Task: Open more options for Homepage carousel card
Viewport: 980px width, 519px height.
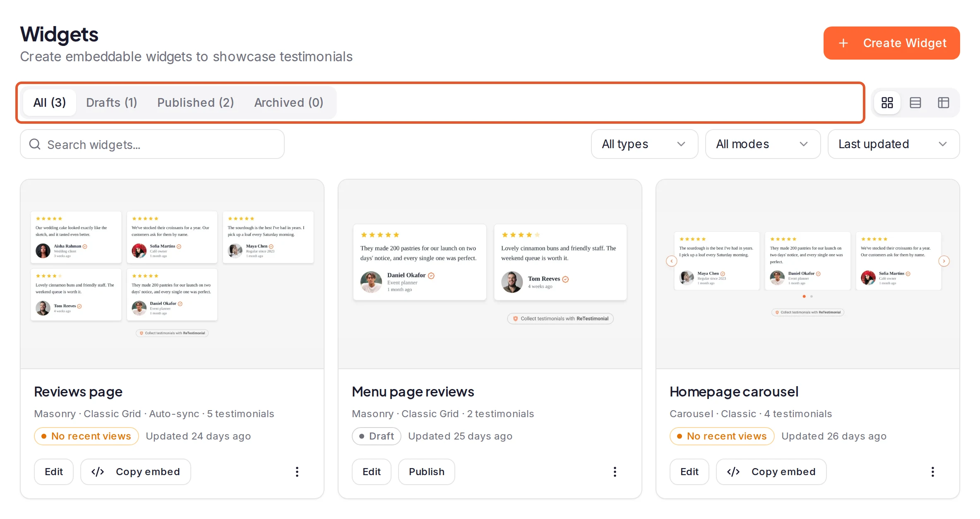Action: [933, 472]
